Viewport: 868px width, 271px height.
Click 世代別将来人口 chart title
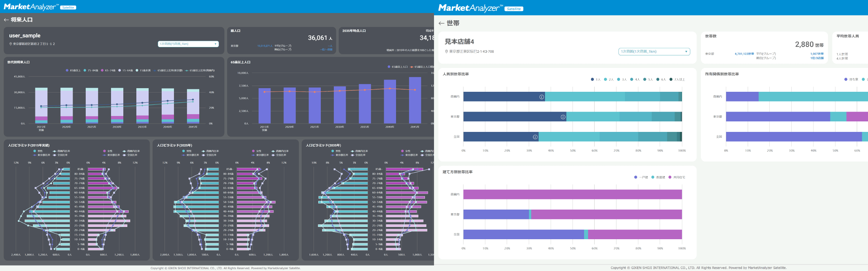(x=18, y=63)
